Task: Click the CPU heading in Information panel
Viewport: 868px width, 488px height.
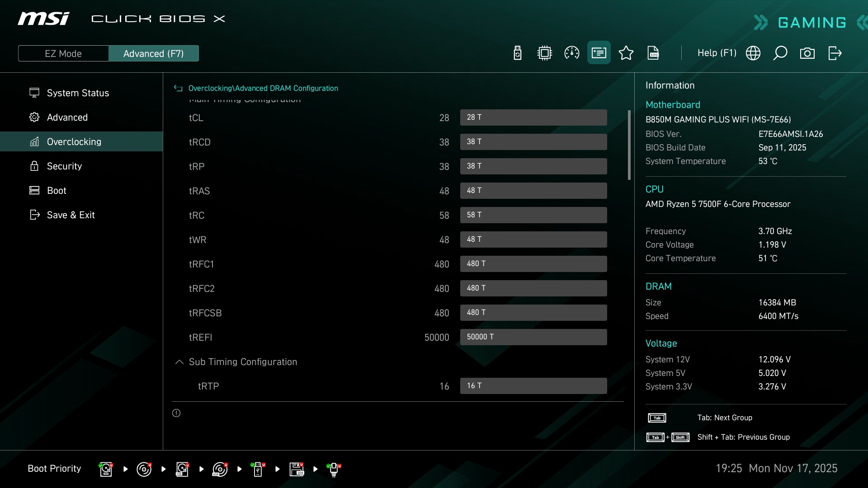Action: [654, 189]
